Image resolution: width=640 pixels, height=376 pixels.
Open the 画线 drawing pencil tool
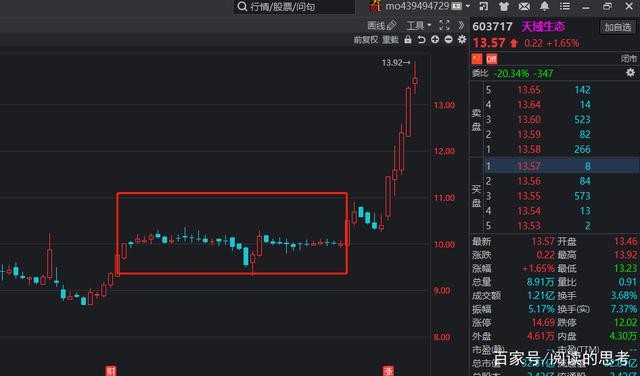point(382,26)
